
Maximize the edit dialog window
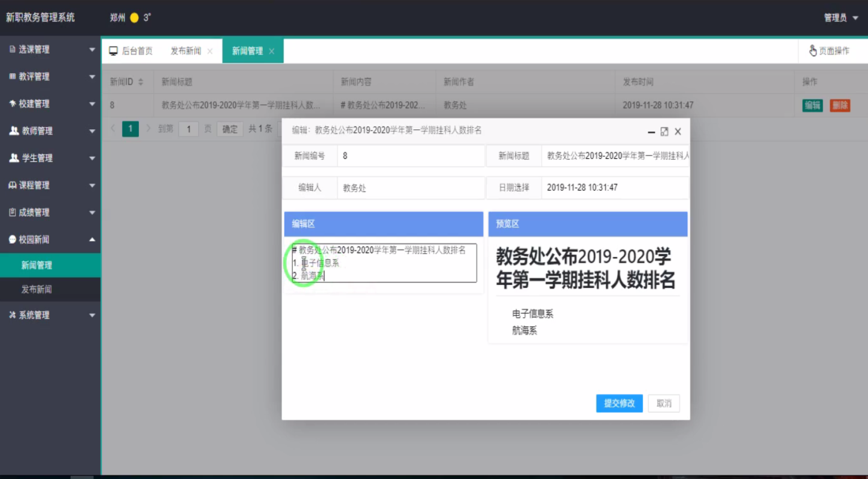click(x=664, y=132)
